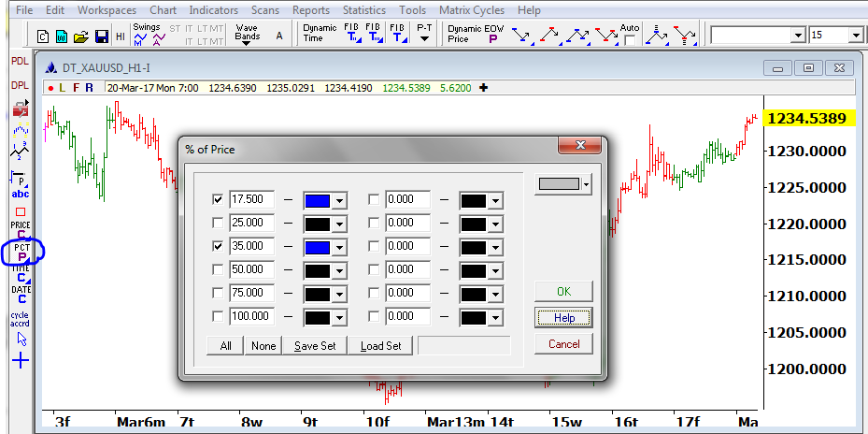
Task: Uncheck the 17.500 percent checkbox
Action: click(218, 199)
